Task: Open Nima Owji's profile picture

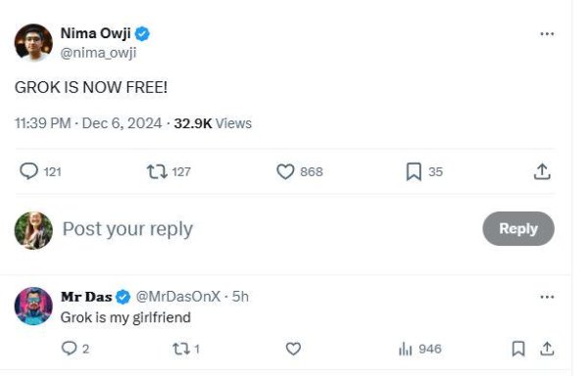Action: [x=33, y=42]
